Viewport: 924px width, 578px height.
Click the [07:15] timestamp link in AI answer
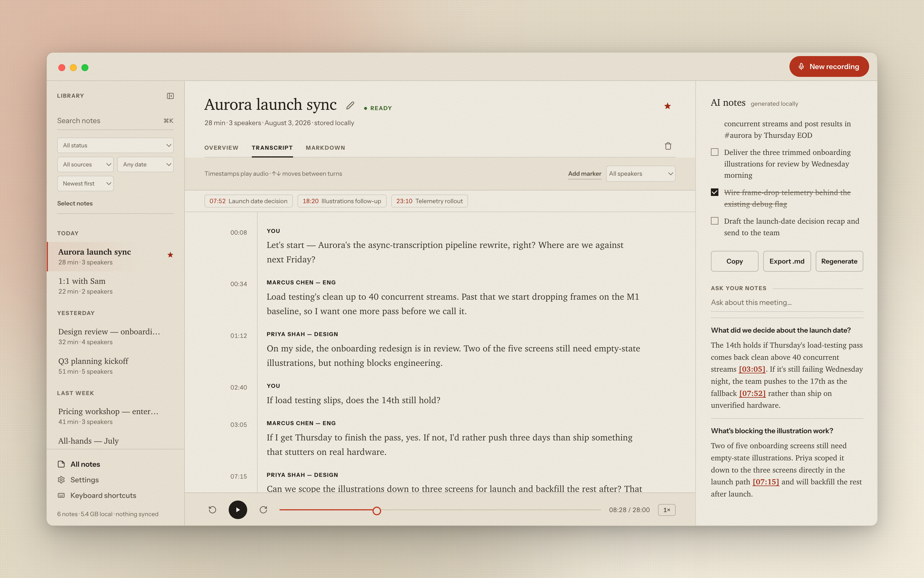click(765, 482)
